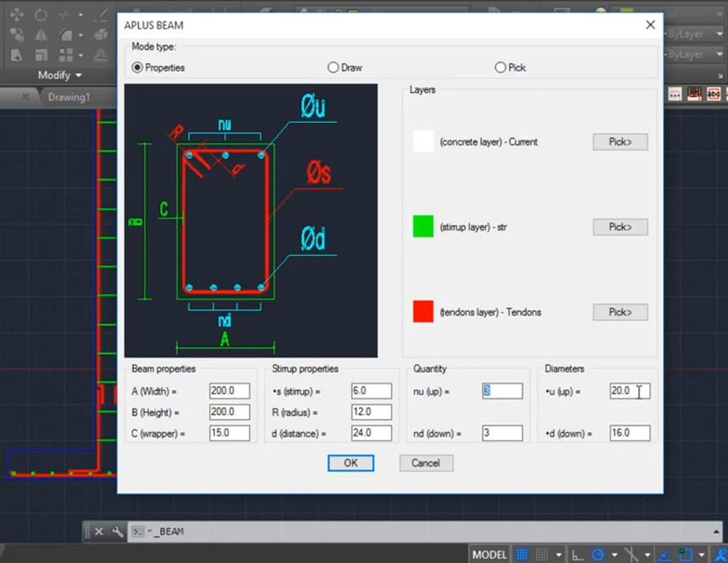Open object snap settings dropdown
The image size is (728, 563).
[x=702, y=555]
